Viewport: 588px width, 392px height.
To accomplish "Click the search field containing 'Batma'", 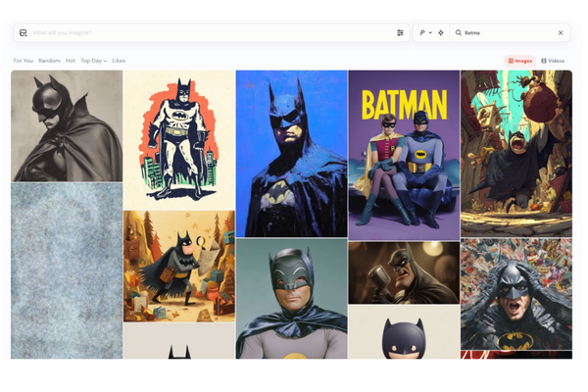I will click(510, 33).
